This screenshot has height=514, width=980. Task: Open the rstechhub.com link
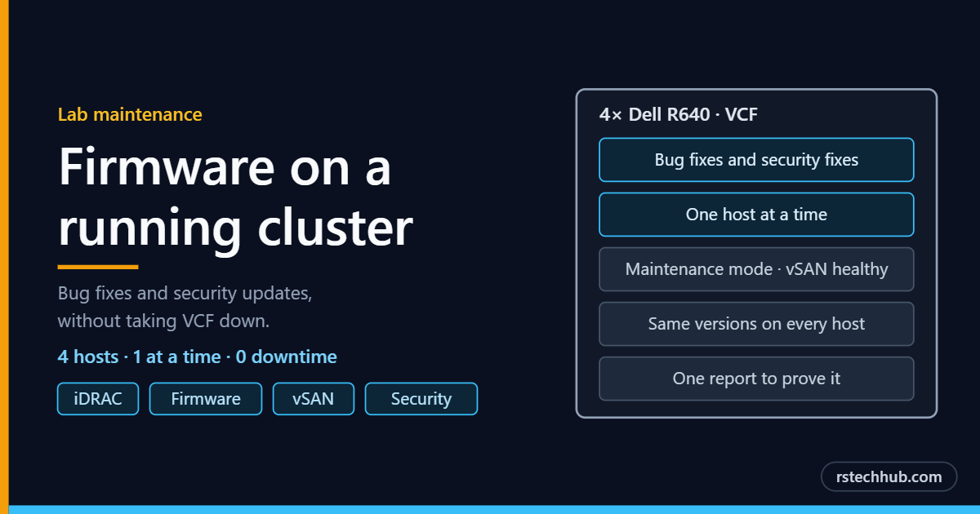click(x=889, y=477)
